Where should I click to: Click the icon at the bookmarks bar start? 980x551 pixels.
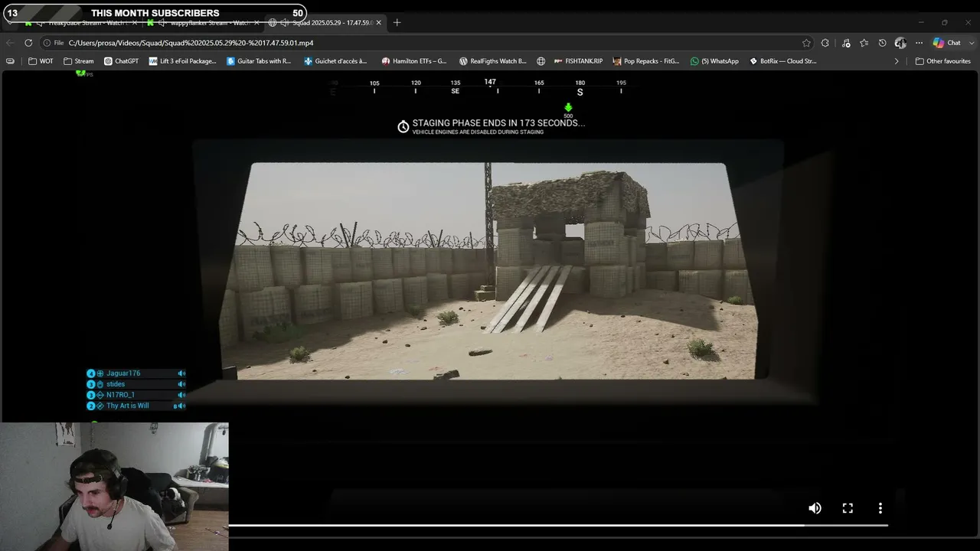pos(10,61)
